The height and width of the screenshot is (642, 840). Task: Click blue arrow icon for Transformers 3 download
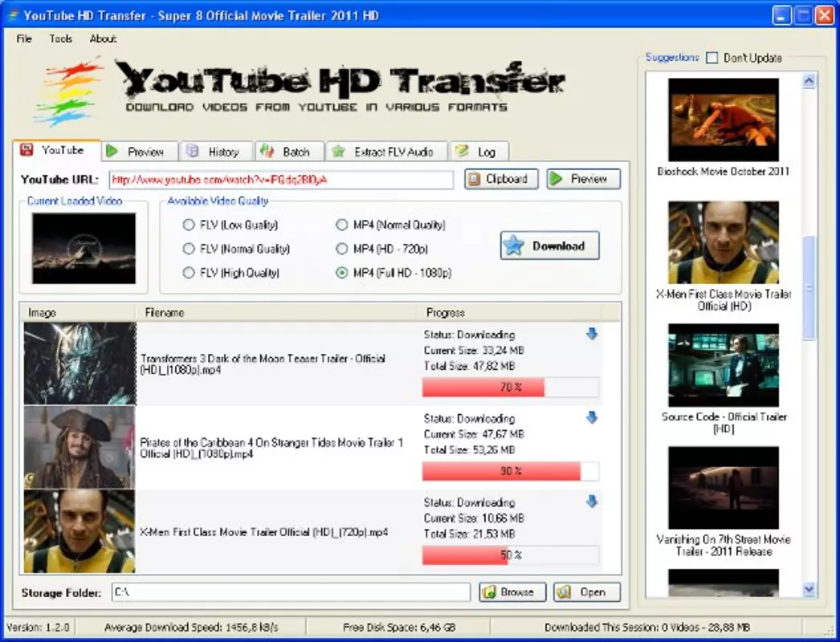(x=591, y=334)
